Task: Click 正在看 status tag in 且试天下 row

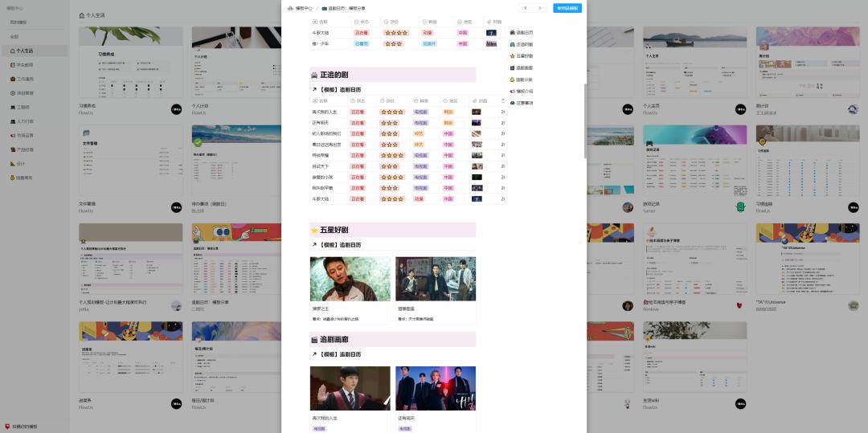Action: 358,166
